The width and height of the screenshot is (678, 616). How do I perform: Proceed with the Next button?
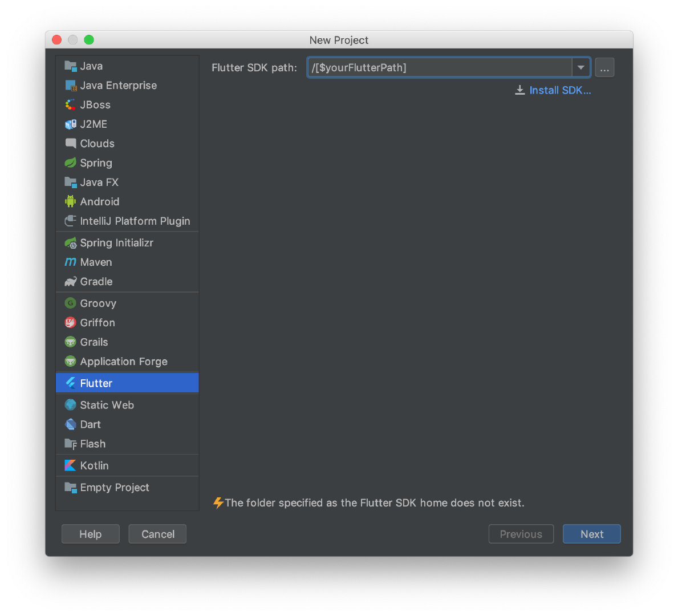click(x=591, y=534)
